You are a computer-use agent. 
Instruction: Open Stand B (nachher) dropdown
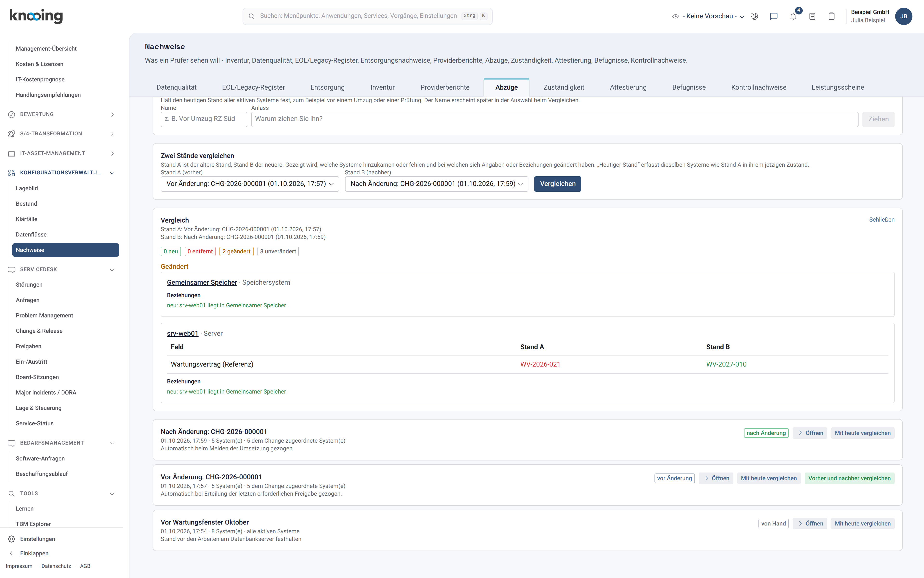(436, 184)
